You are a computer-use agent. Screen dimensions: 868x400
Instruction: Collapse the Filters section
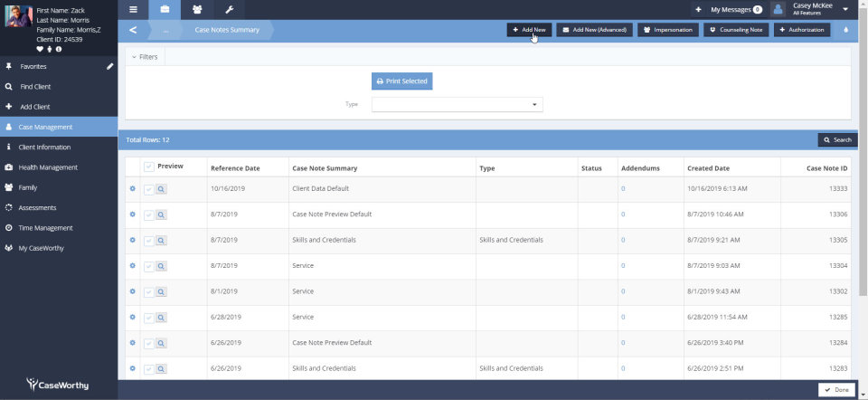(145, 56)
